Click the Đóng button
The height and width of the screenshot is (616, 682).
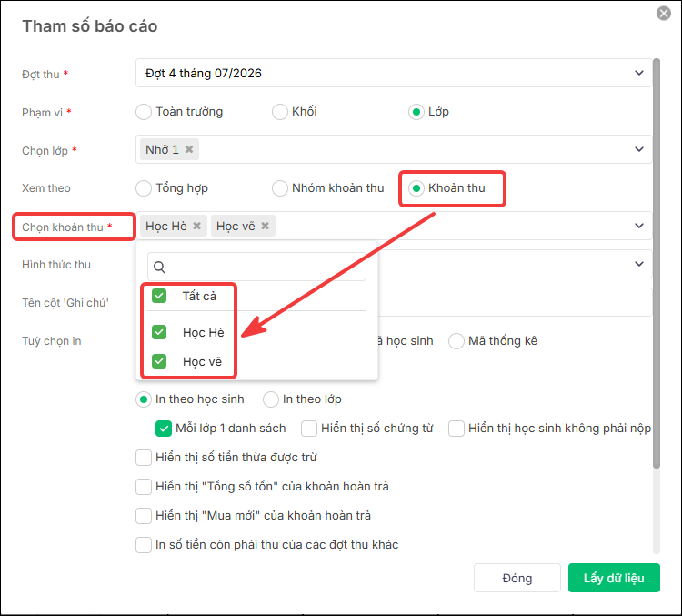point(517,578)
